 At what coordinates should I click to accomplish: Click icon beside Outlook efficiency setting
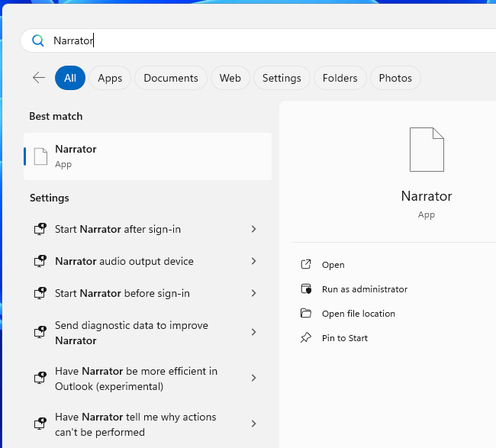[40, 378]
